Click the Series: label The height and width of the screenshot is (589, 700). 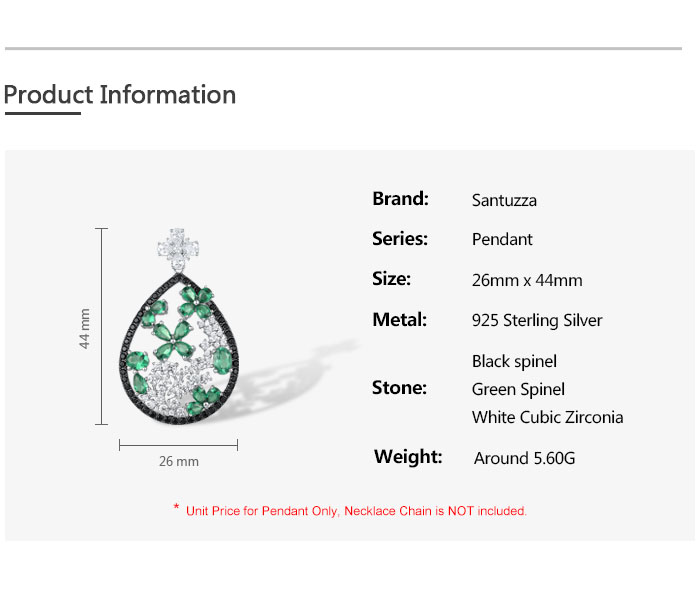[400, 238]
